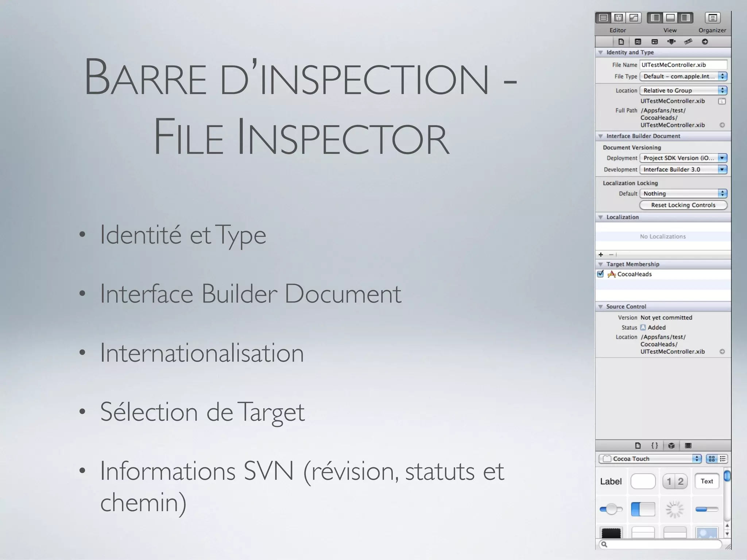
Task: Select the Activity Indicator spinner object
Action: click(x=675, y=509)
